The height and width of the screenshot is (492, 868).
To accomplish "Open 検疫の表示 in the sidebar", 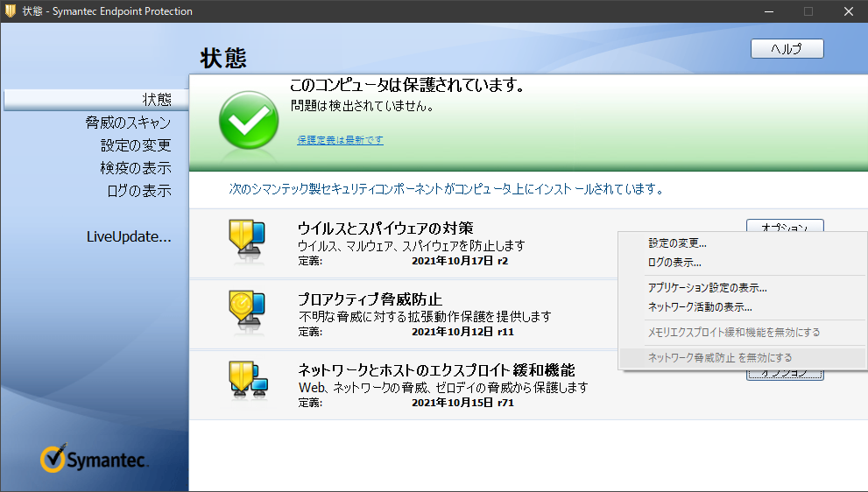I will coord(136,168).
